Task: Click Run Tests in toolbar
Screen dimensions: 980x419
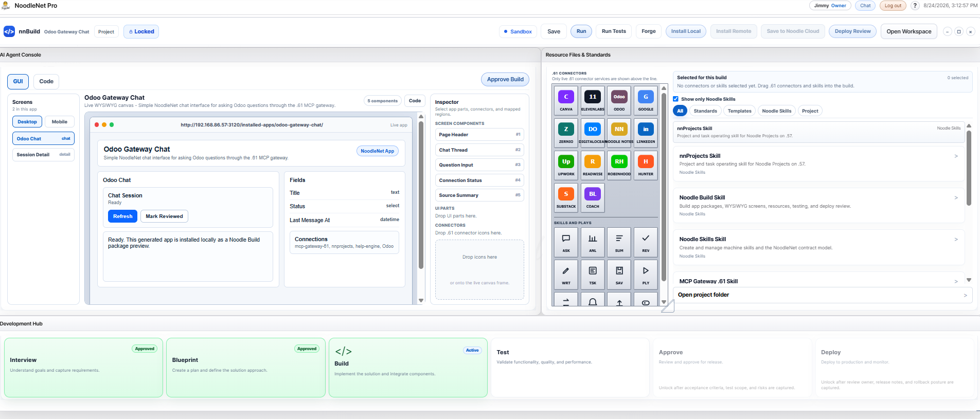Action: pyautogui.click(x=614, y=31)
